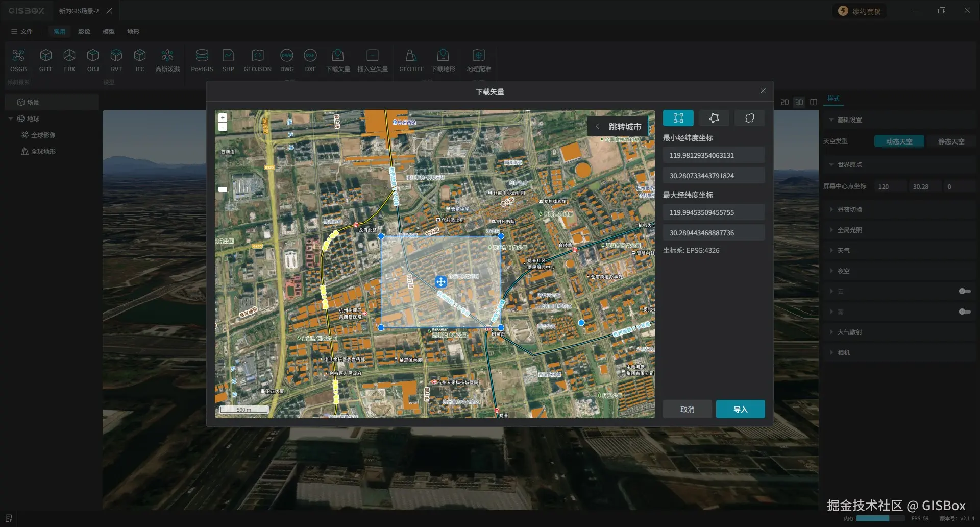
Task: Select the 场景 item in sidebar
Action: coord(52,102)
